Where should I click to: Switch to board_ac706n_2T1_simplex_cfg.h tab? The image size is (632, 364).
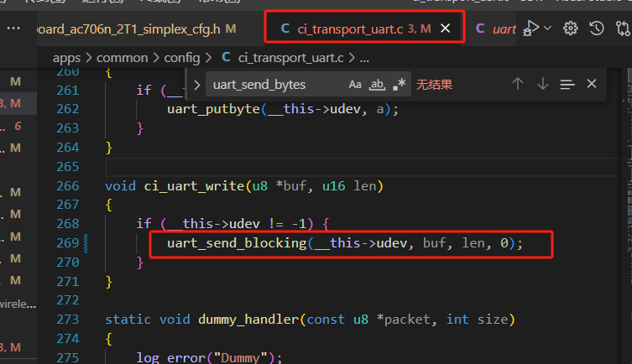click(137, 29)
